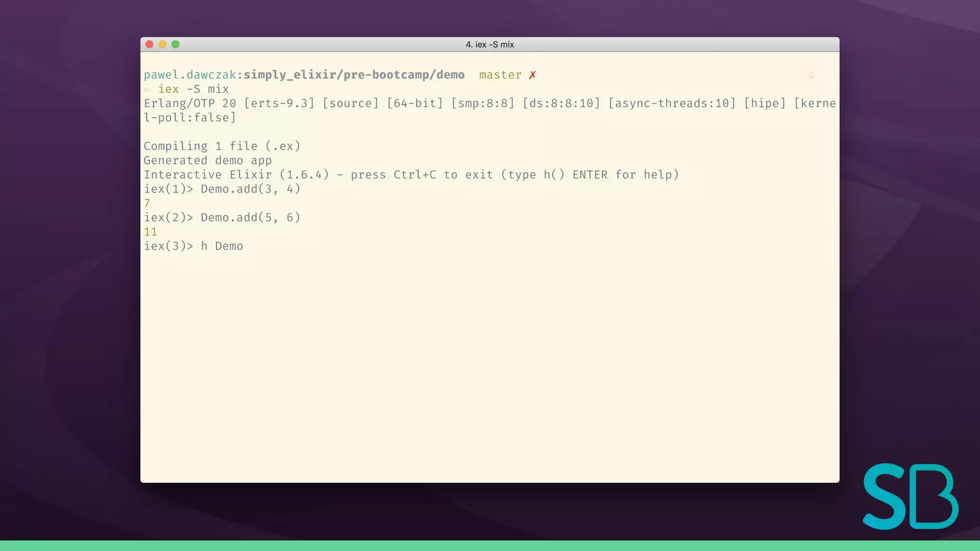Screen dimensions: 980x551
Task: Click the red X git status marker
Action: [x=533, y=75]
